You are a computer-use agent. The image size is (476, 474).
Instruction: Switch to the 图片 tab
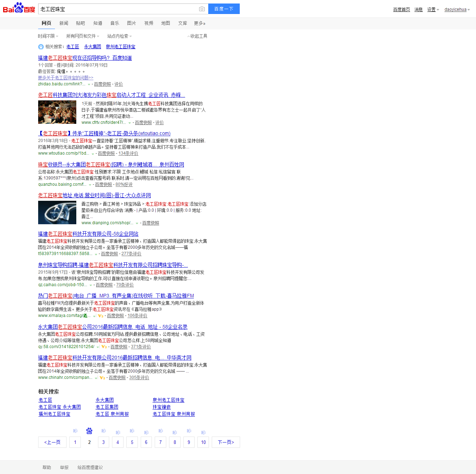pos(132,23)
